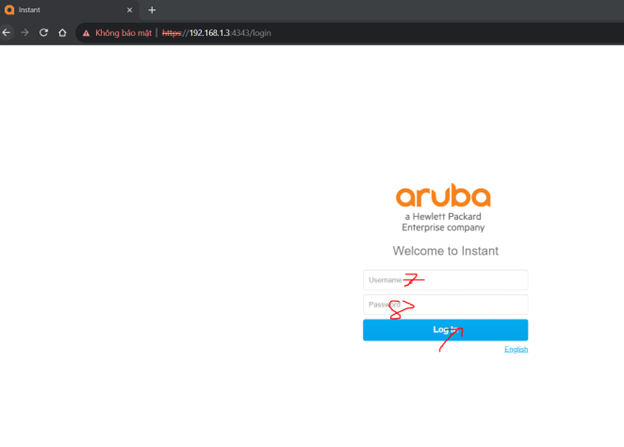Click 'a Hewlett Packard Enterprise company' text
Screen dimensions: 624x447
445,222
